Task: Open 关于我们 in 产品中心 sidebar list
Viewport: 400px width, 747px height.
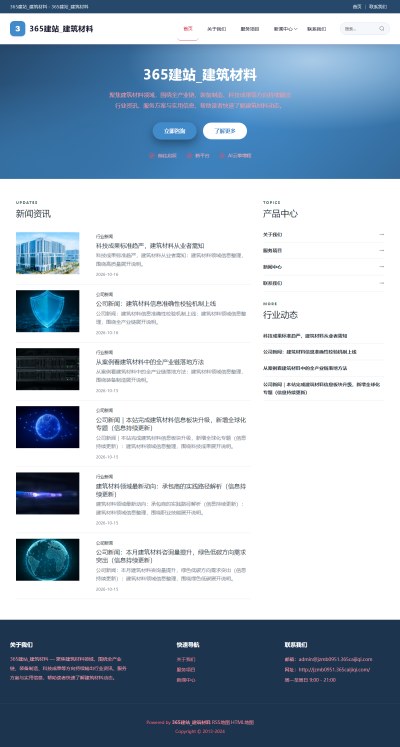Action: point(272,234)
